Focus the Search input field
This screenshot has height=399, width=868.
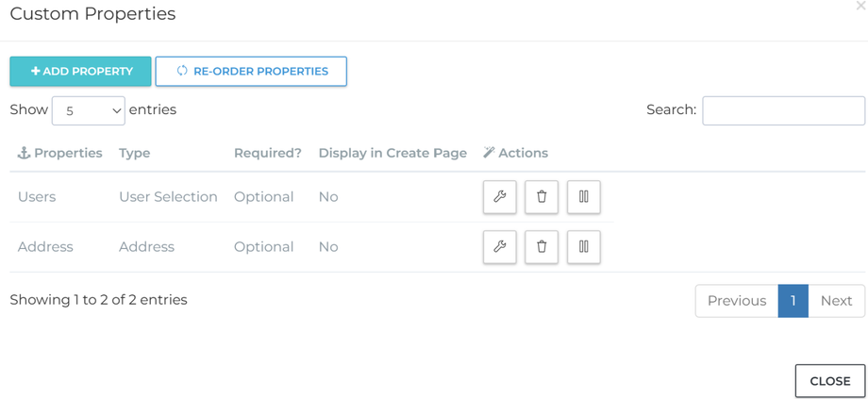[783, 110]
